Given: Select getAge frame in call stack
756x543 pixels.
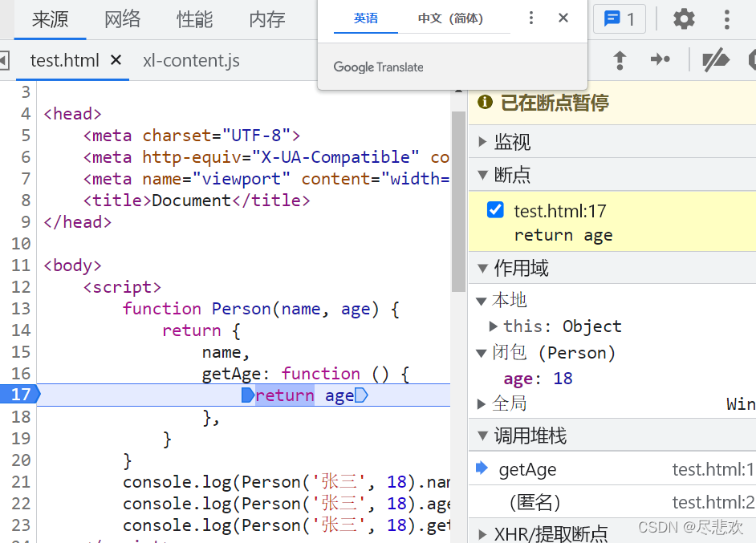Looking at the screenshot, I should click(x=612, y=468).
